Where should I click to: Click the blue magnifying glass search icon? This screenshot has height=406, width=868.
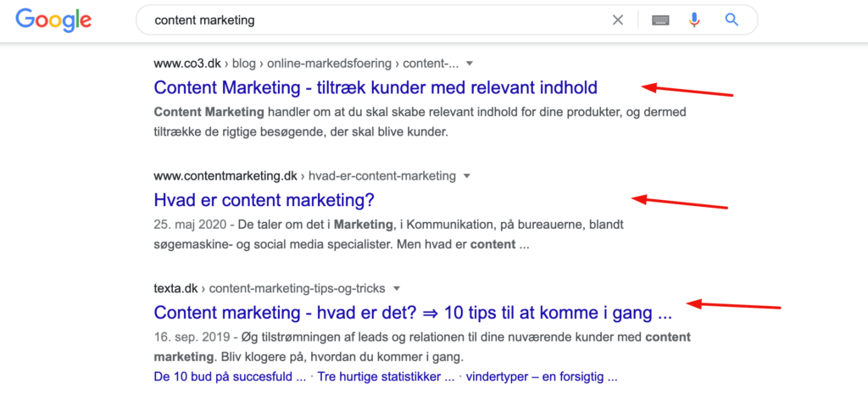coord(732,20)
